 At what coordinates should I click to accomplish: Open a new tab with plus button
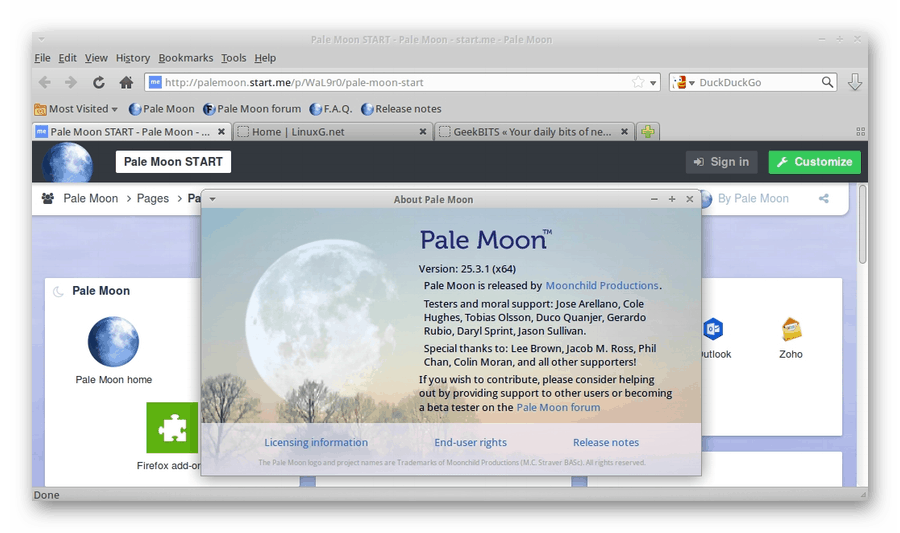pos(648,132)
